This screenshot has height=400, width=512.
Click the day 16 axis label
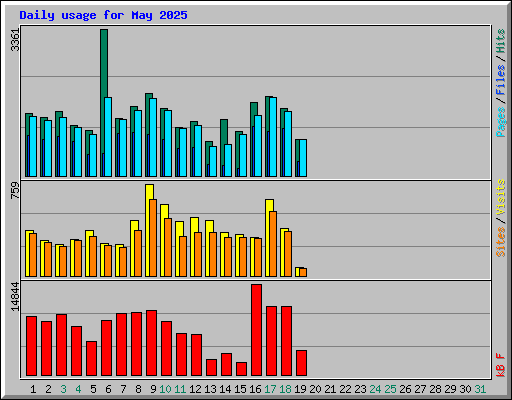pos(255,389)
